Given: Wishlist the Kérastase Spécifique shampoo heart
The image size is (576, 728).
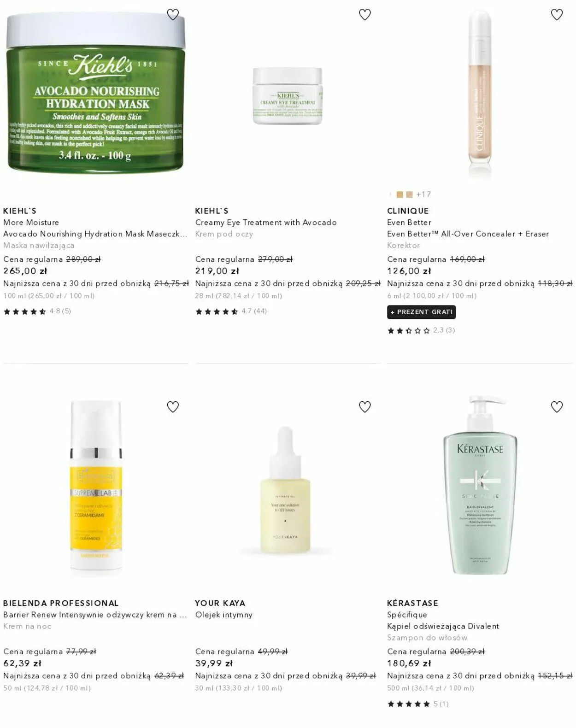Looking at the screenshot, I should pyautogui.click(x=557, y=407).
